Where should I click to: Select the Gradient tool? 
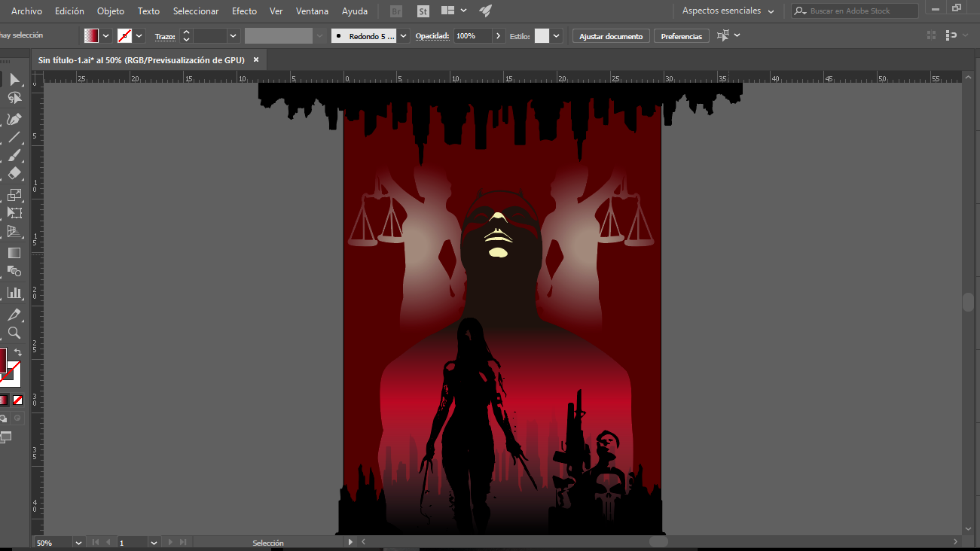(x=14, y=253)
